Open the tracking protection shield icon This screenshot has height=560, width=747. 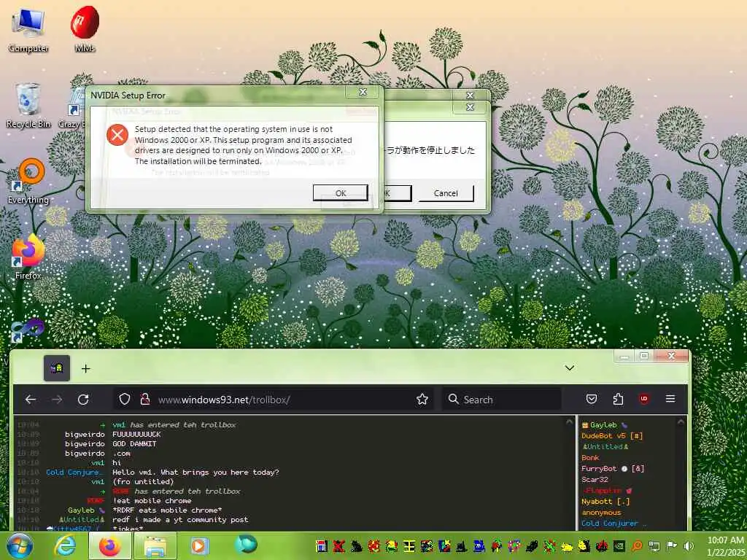pos(124,399)
